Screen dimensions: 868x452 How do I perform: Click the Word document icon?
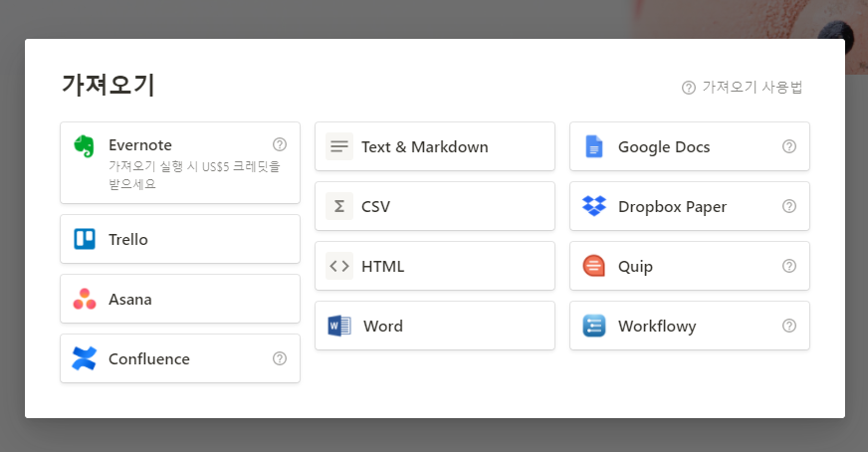click(x=339, y=326)
